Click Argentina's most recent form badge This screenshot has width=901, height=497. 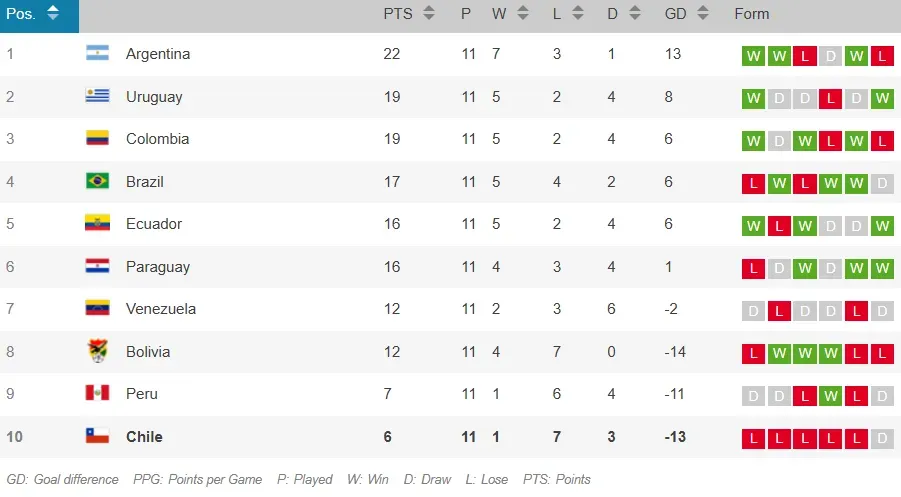click(881, 56)
